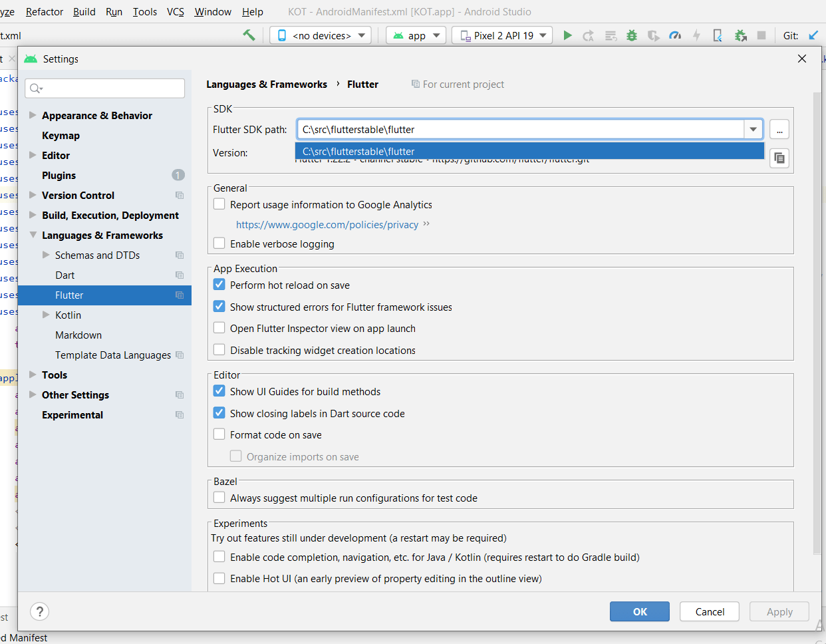
Task: Open the Refactor menu
Action: 45,12
